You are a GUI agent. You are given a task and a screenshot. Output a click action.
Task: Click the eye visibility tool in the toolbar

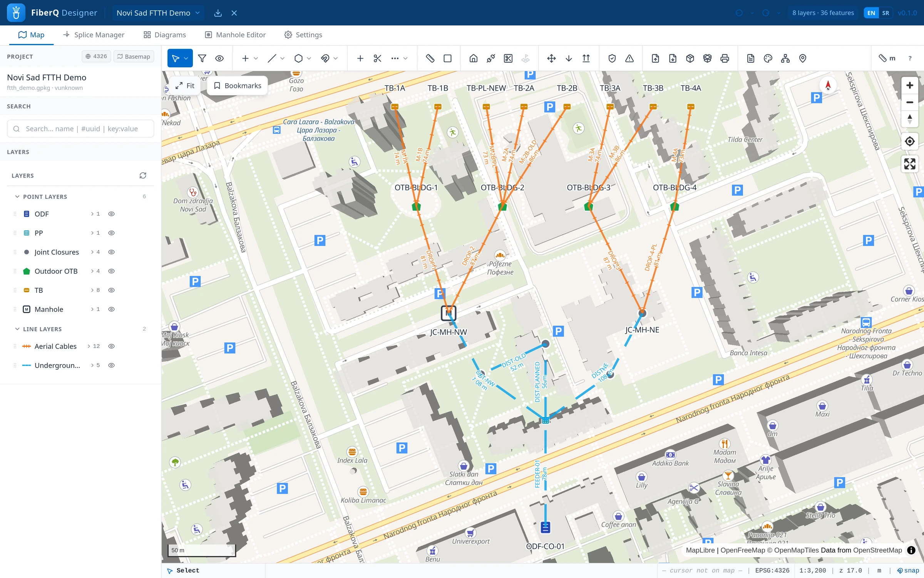(219, 58)
